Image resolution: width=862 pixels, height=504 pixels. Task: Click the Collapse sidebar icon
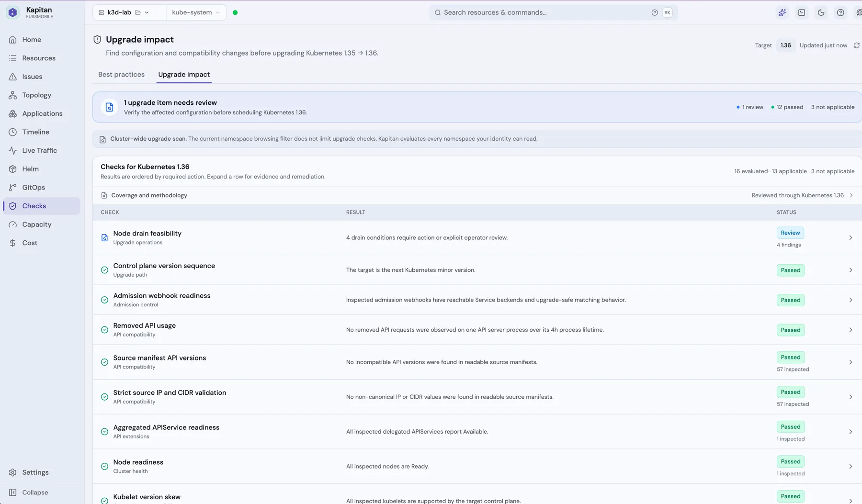click(13, 493)
